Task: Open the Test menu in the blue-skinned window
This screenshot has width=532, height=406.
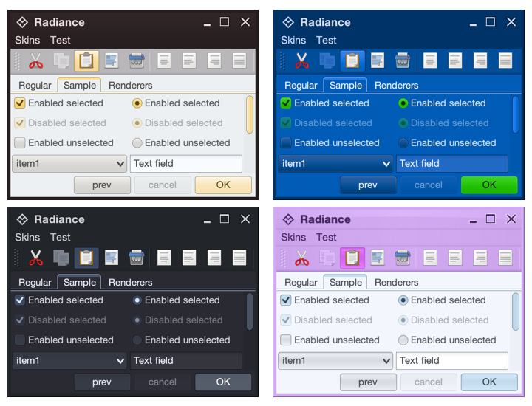Action: click(327, 40)
